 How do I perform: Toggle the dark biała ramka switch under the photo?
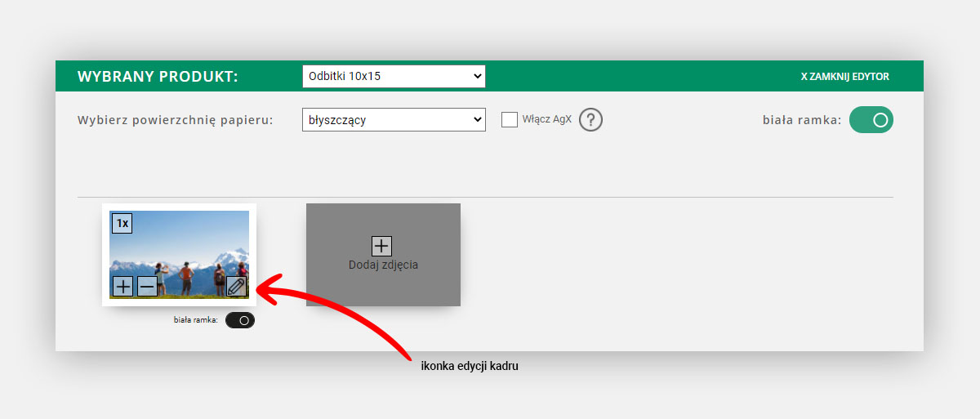(240, 321)
